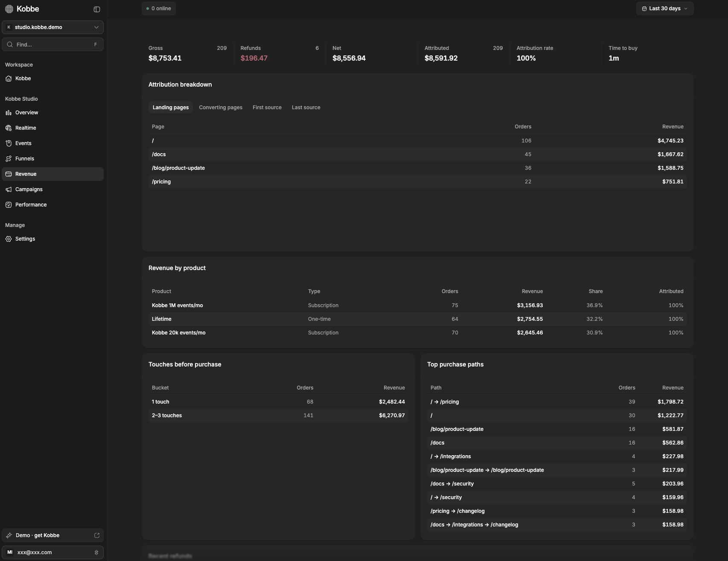Click the Performance gauge icon
This screenshot has height=561, width=728.
[9, 205]
